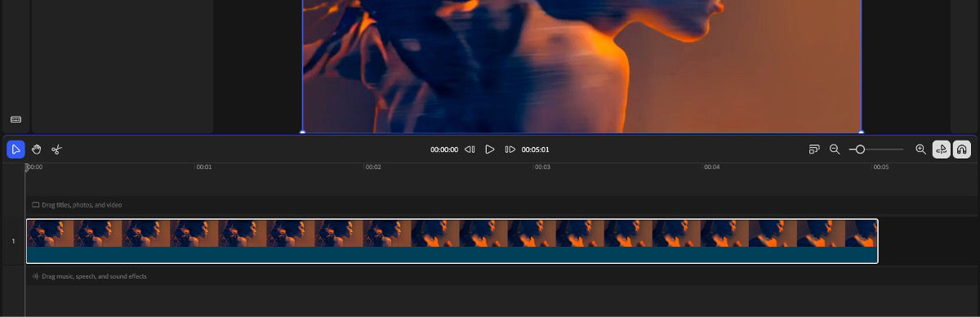This screenshot has width=980, height=317.
Task: Play the timeline
Action: point(490,150)
